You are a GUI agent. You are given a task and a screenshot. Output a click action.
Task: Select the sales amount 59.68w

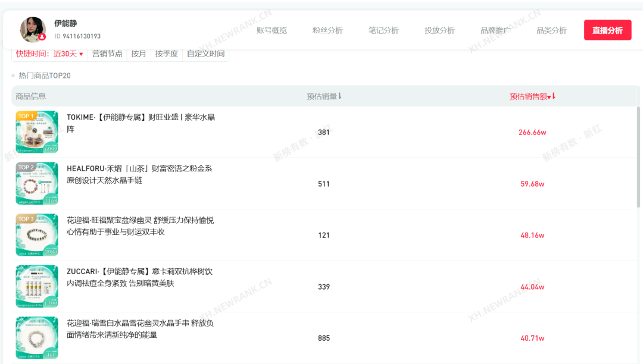click(x=532, y=184)
